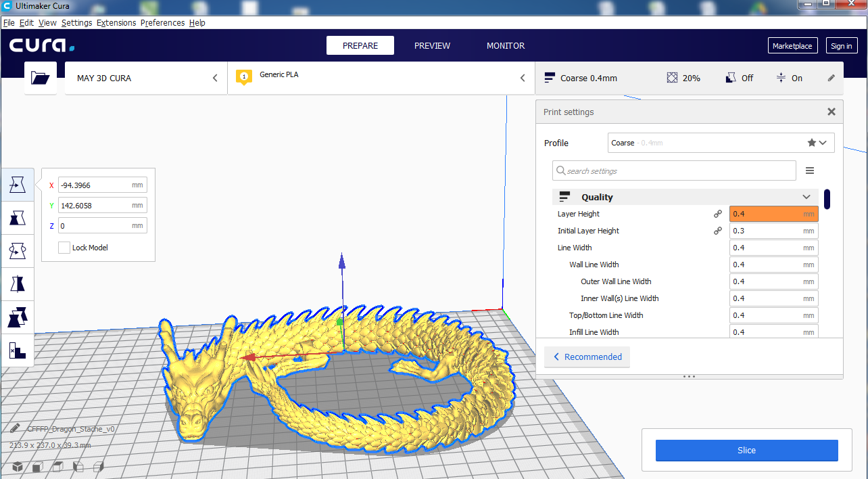Enable the Lock Model checkbox
Viewport: 868px width, 479px height.
(64, 248)
